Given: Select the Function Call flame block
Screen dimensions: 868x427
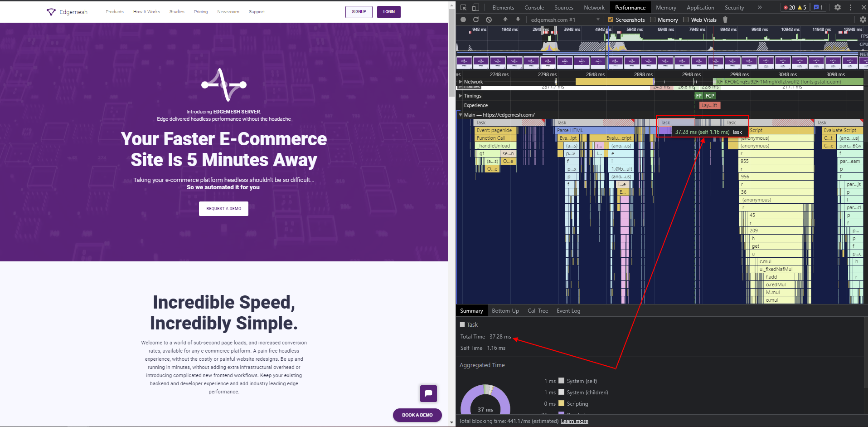Looking at the screenshot, I should [x=495, y=138].
